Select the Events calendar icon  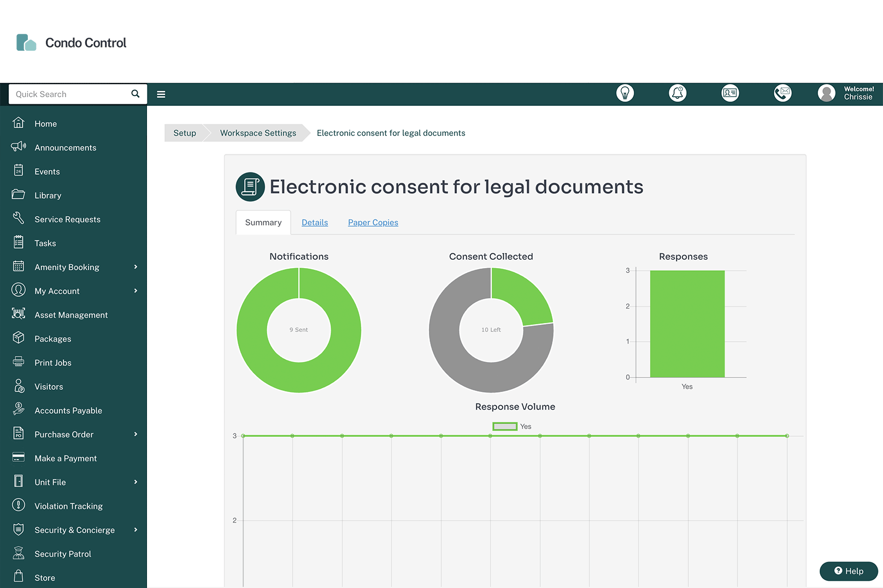[19, 170]
